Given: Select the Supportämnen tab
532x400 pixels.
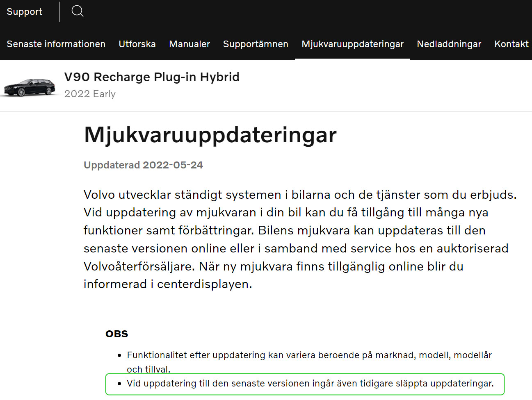Looking at the screenshot, I should click(256, 44).
